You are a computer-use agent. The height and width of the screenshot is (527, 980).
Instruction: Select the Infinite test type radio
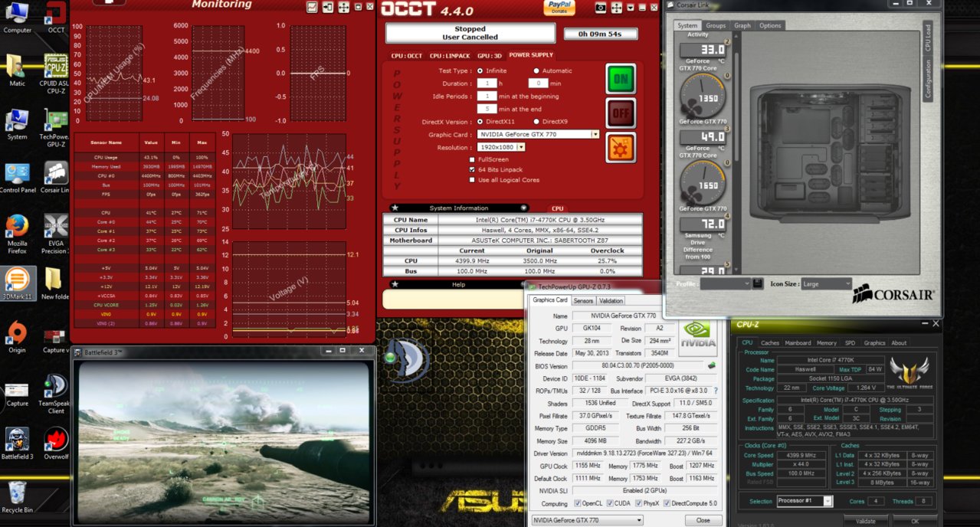pos(480,70)
